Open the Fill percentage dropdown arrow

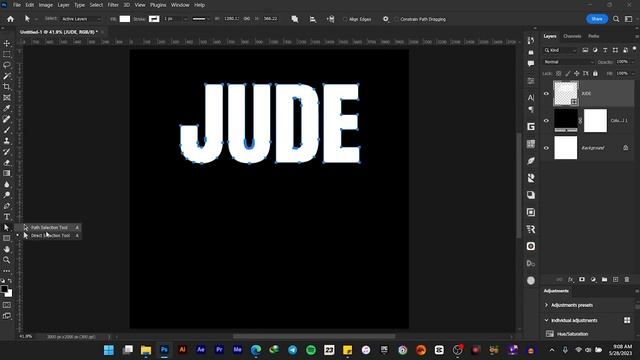coord(633,73)
